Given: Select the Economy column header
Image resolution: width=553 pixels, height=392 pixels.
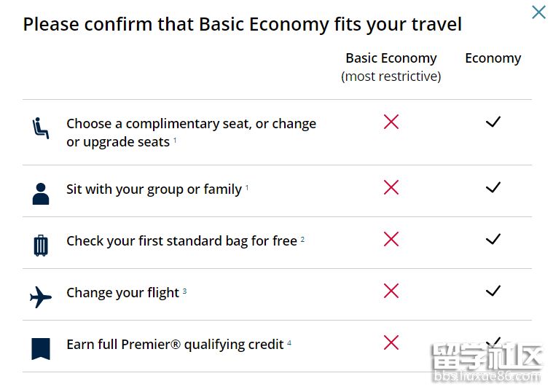Looking at the screenshot, I should pyautogui.click(x=493, y=58).
